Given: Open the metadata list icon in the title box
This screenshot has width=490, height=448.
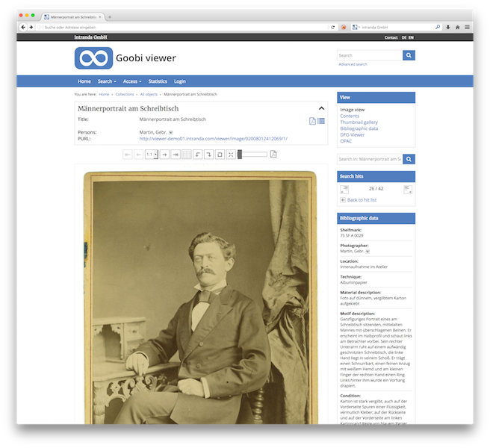Looking at the screenshot, I should 321,121.
